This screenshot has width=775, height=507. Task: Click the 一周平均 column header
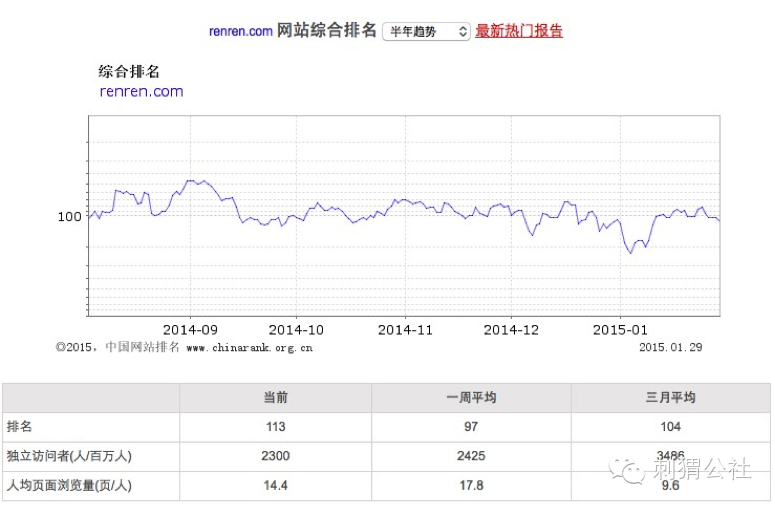471,397
